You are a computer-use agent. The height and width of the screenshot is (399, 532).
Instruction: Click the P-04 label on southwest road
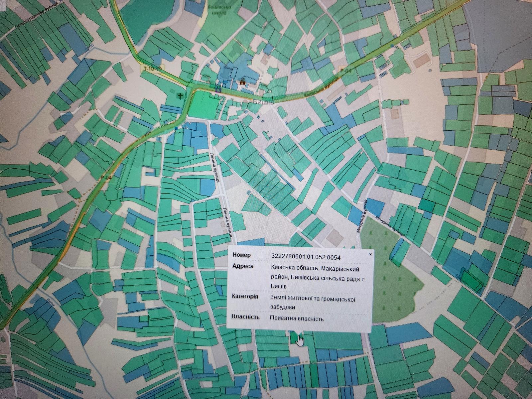point(106,178)
